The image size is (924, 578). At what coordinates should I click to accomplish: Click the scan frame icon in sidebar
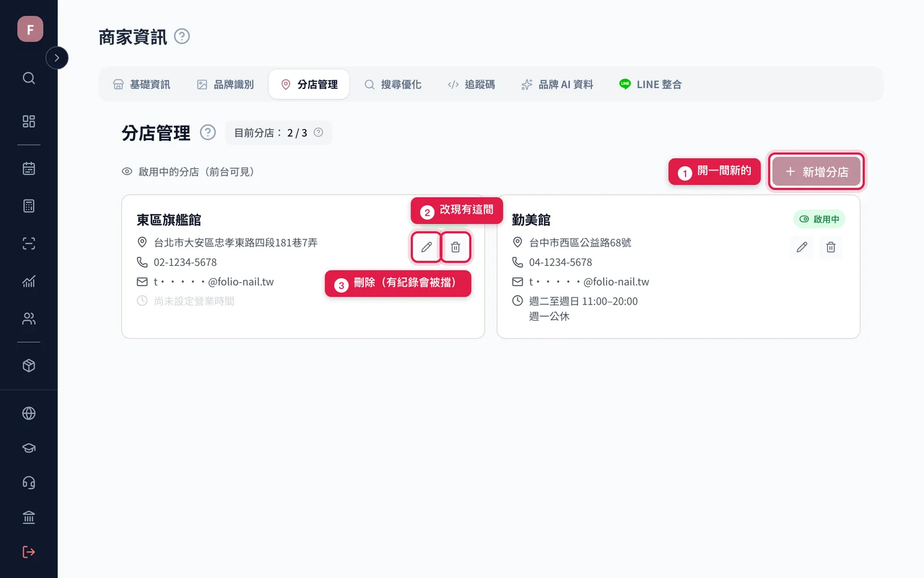[29, 243]
